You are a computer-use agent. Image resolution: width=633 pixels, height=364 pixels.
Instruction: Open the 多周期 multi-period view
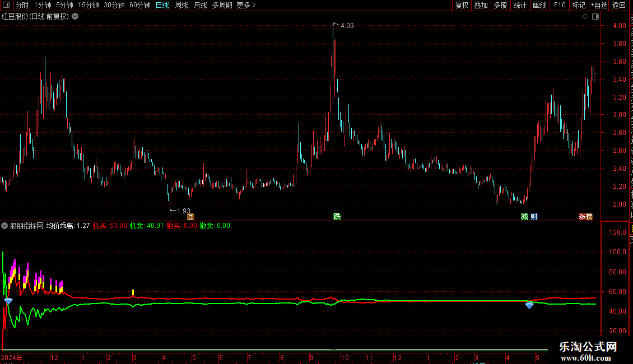click(x=222, y=5)
